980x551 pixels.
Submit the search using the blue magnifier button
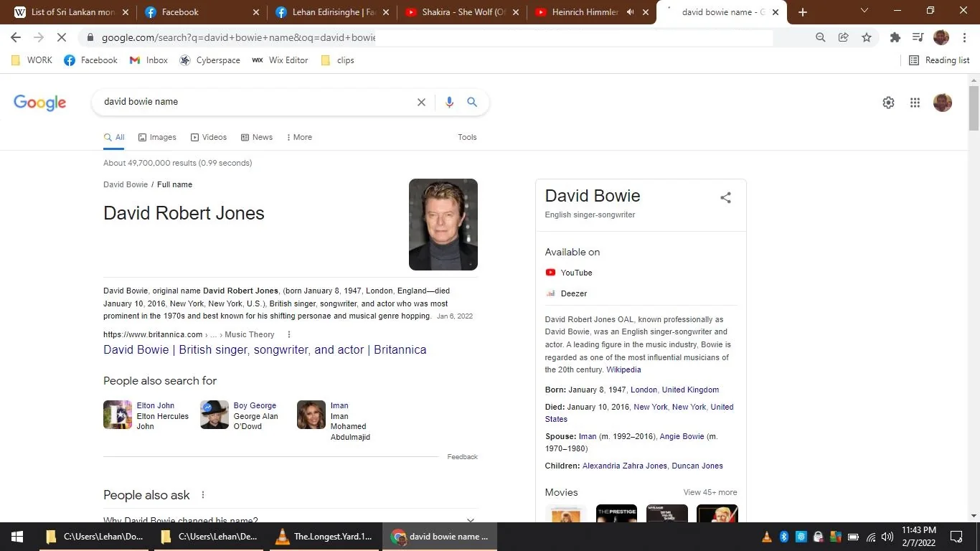pos(472,102)
